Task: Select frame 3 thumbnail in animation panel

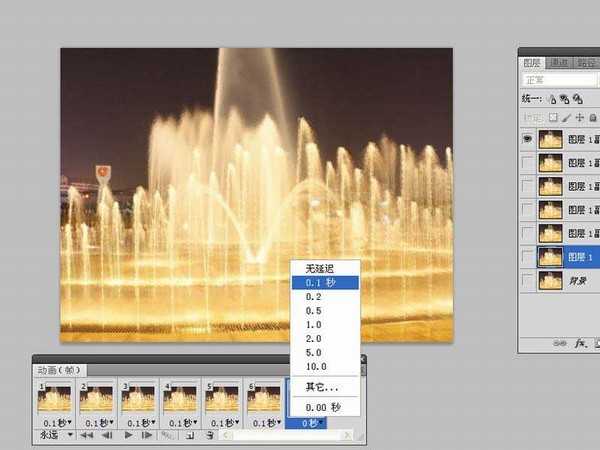Action: [138, 398]
